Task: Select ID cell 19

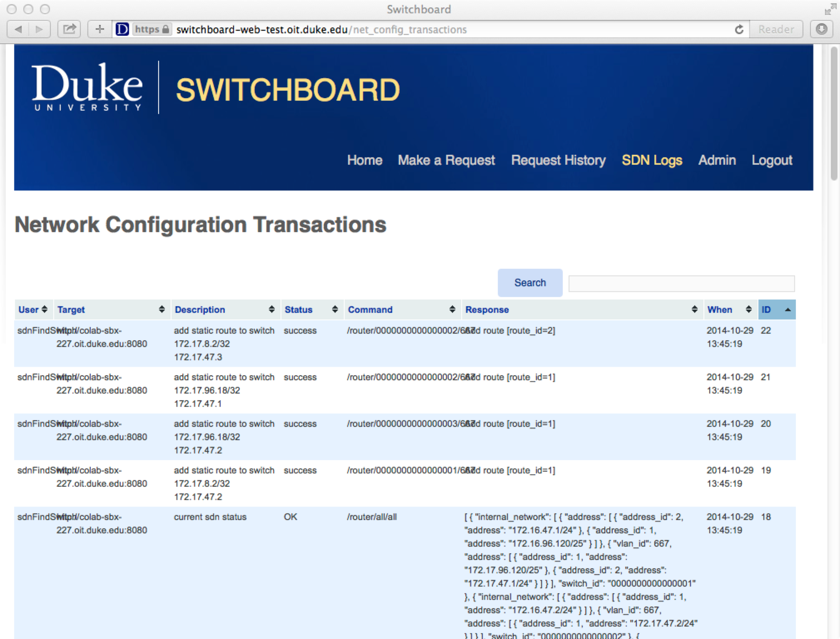Action: coord(766,471)
